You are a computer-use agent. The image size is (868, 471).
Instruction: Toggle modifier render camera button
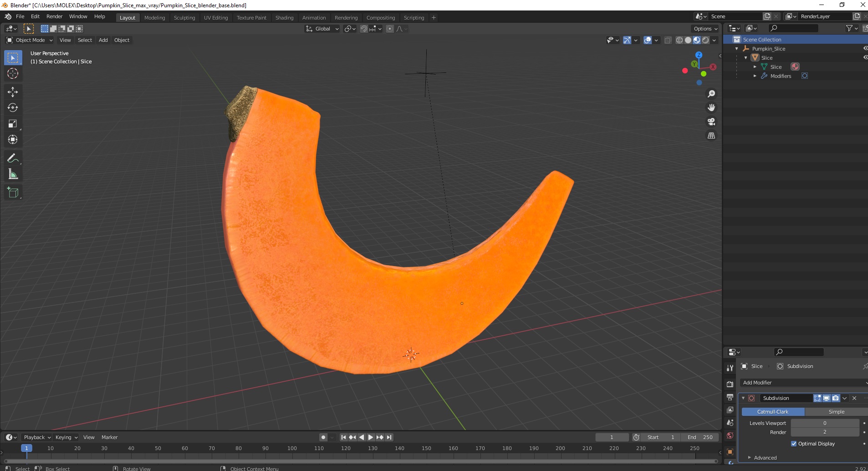pos(836,398)
